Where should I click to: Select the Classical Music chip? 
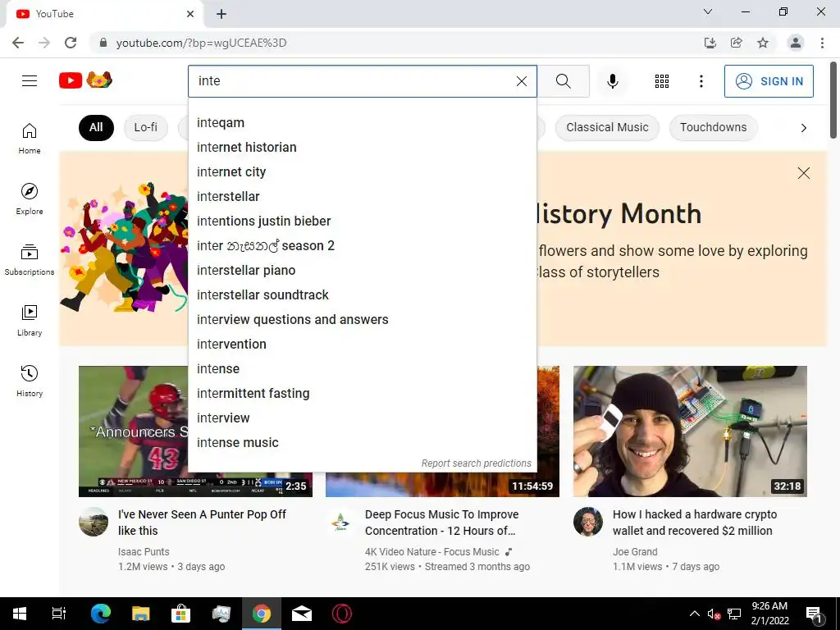click(x=607, y=127)
